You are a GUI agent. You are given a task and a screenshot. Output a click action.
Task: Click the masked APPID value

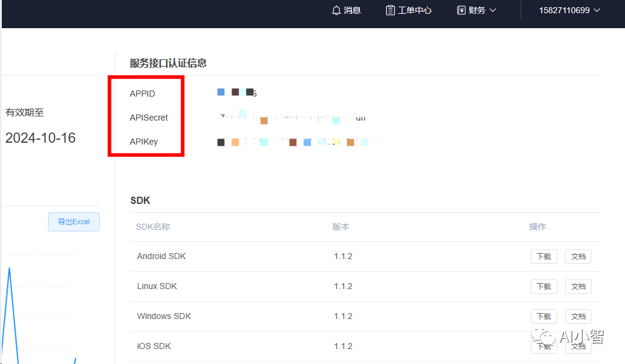(x=237, y=93)
